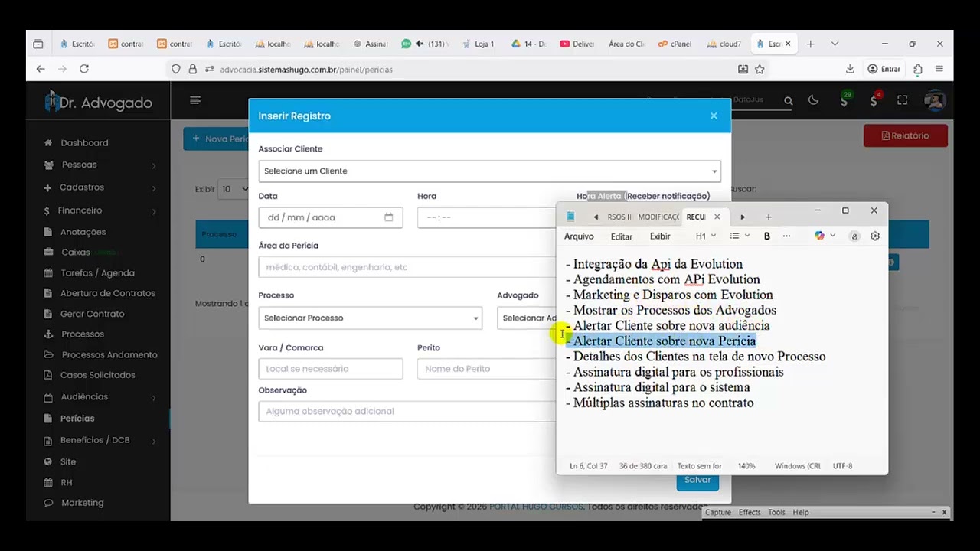This screenshot has height=551, width=980.
Task: Open the list style dropdown in Notepad
Action: (740, 236)
